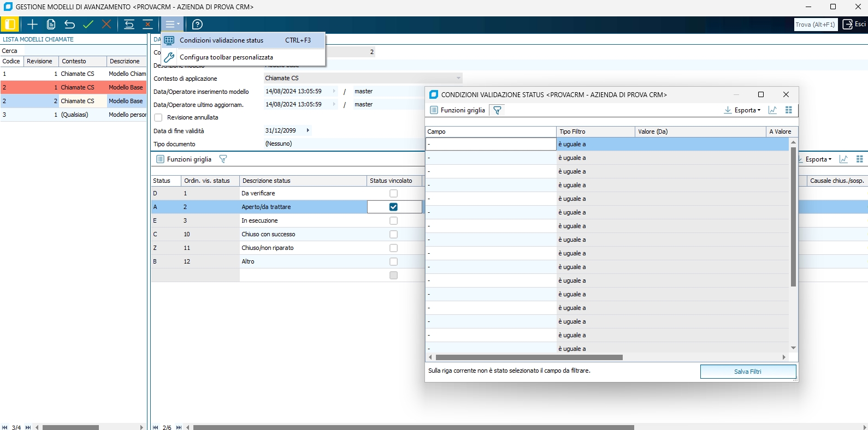Screen dimensions: 868x430
Task: Open the Contesto di applicazione combo box
Action: tap(458, 78)
